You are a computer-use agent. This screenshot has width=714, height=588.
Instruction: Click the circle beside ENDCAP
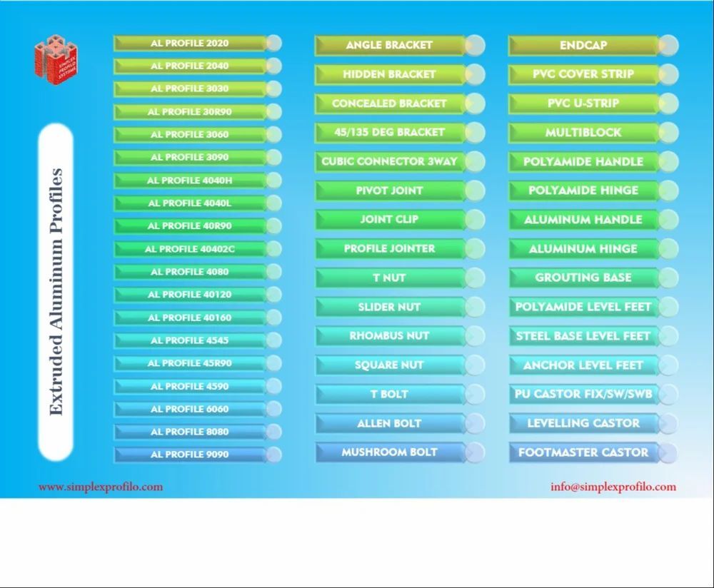coord(668,46)
